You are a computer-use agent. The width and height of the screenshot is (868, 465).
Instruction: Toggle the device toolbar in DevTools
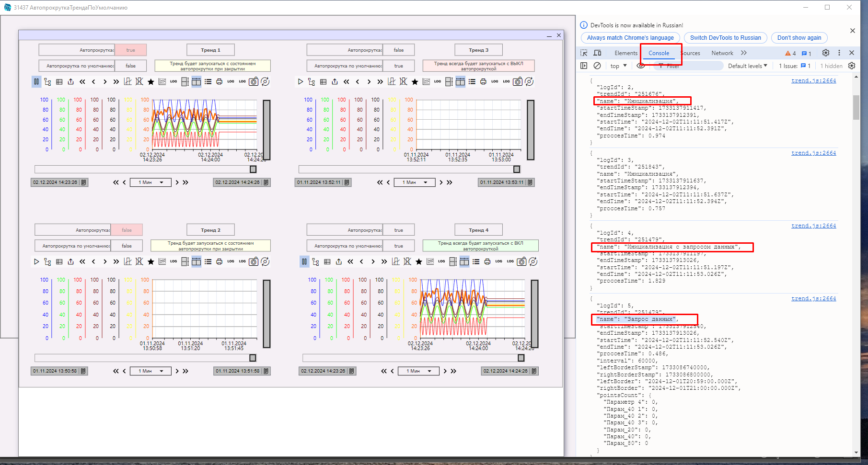pos(597,53)
